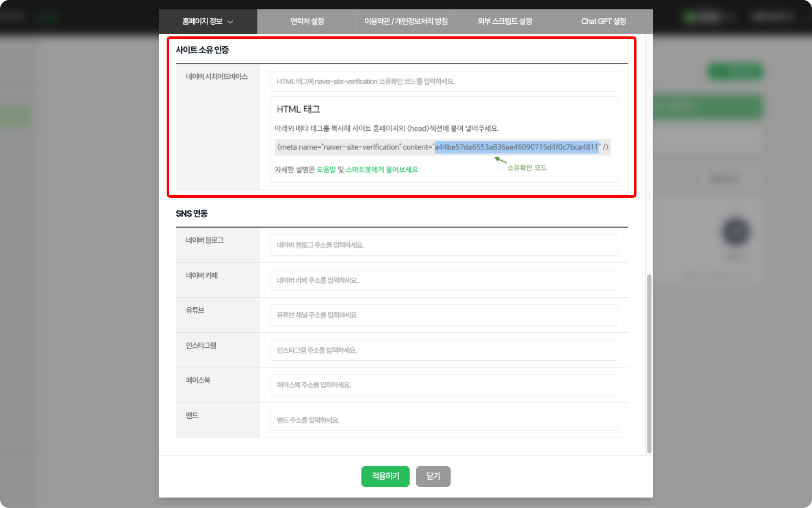Open 이용약관 / 개인정보처리 방침 tab

coord(406,21)
